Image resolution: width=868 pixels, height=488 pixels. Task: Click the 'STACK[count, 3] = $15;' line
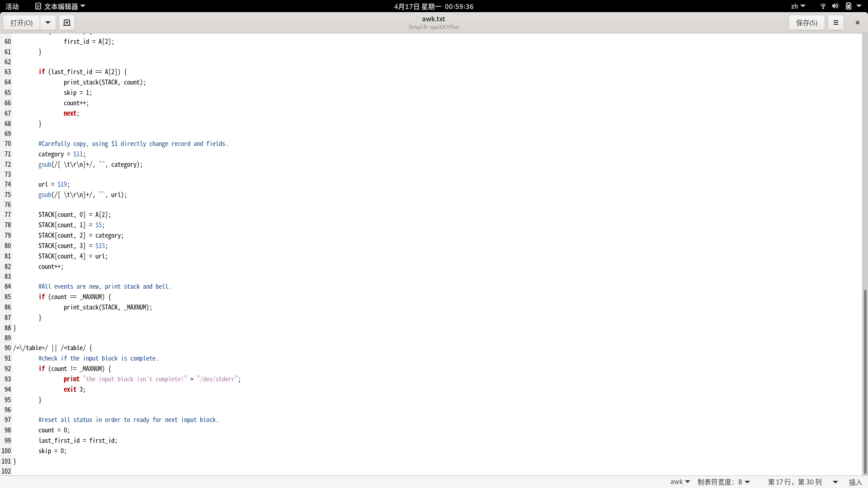pos(73,246)
